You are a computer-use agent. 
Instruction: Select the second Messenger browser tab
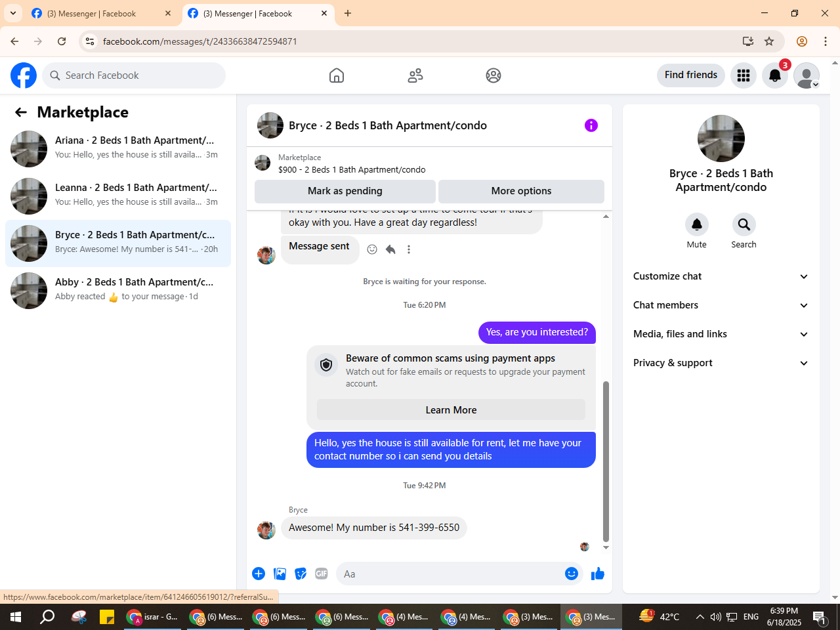[257, 13]
